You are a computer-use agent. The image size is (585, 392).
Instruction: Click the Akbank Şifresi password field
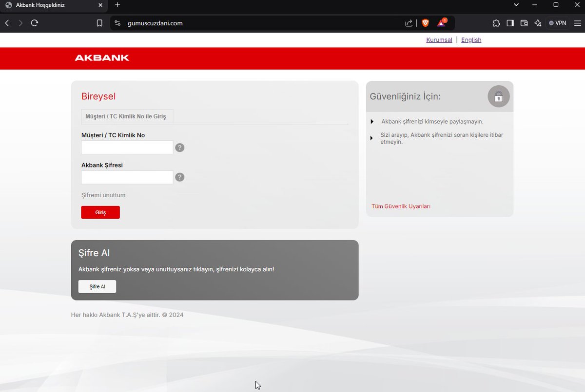(127, 177)
